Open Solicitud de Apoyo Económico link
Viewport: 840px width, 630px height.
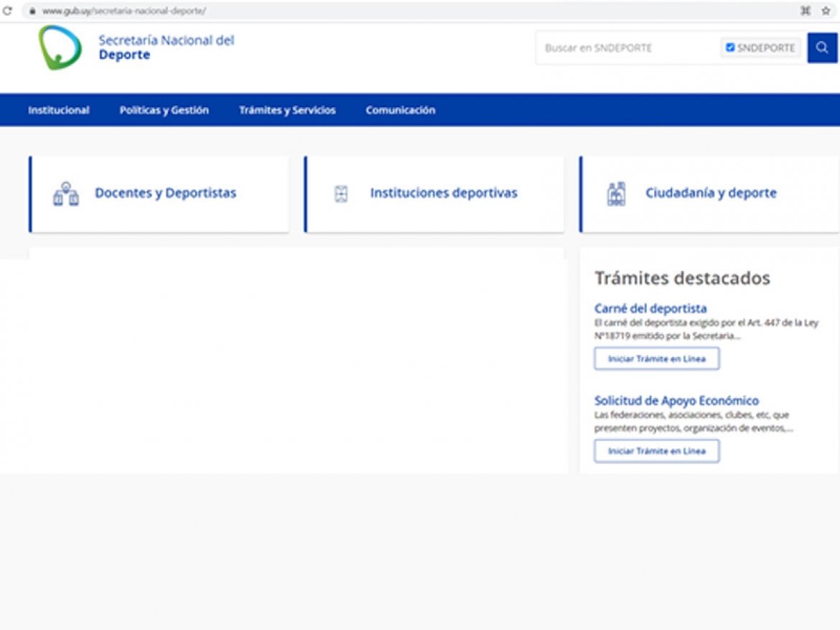pyautogui.click(x=676, y=401)
